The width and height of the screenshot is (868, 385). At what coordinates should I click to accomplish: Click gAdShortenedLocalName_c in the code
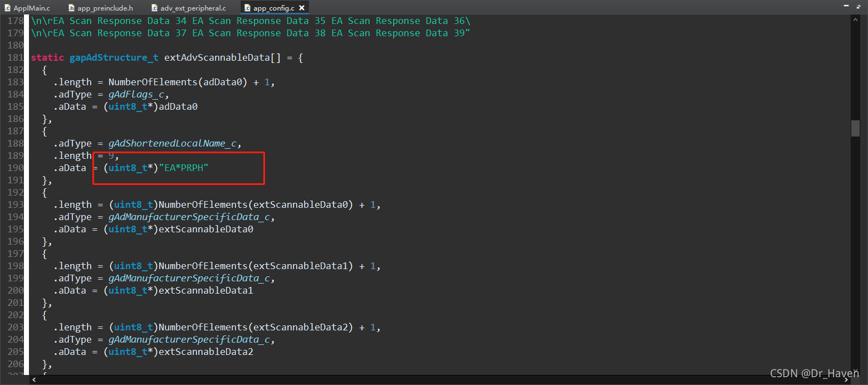pyautogui.click(x=172, y=143)
